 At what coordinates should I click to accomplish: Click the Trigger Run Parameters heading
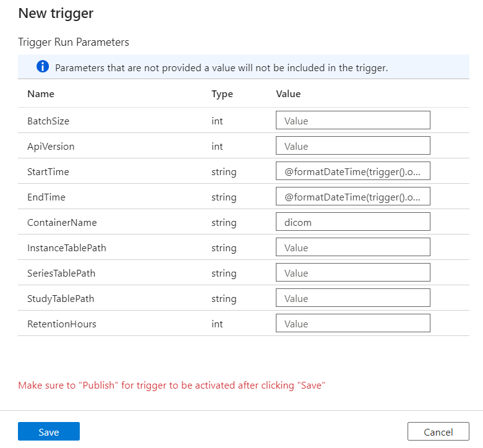click(x=74, y=42)
